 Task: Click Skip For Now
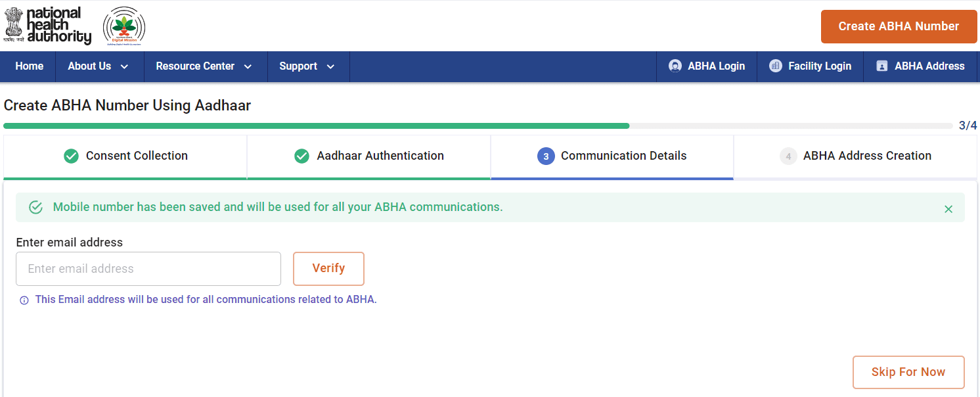pyautogui.click(x=908, y=372)
